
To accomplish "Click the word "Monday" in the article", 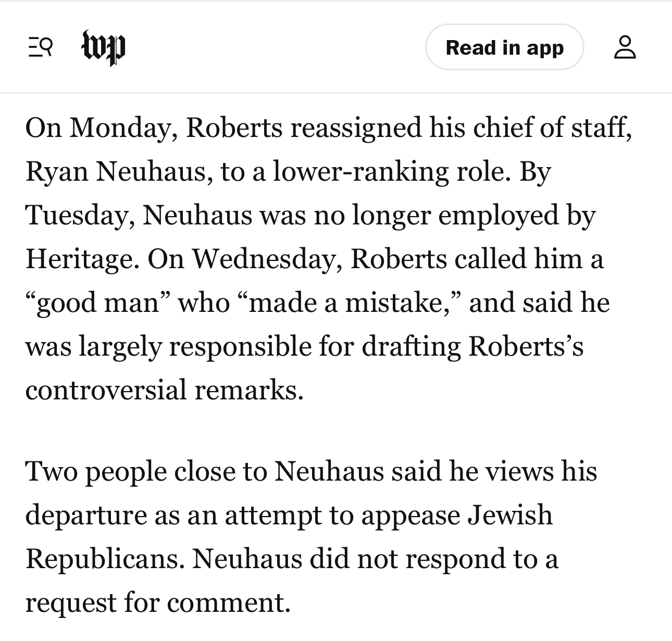I will click(121, 128).
